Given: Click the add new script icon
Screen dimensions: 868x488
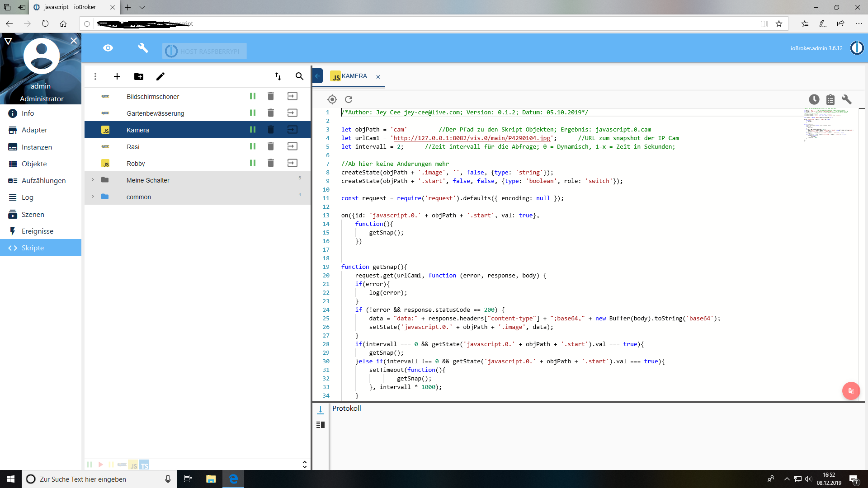Looking at the screenshot, I should point(117,76).
